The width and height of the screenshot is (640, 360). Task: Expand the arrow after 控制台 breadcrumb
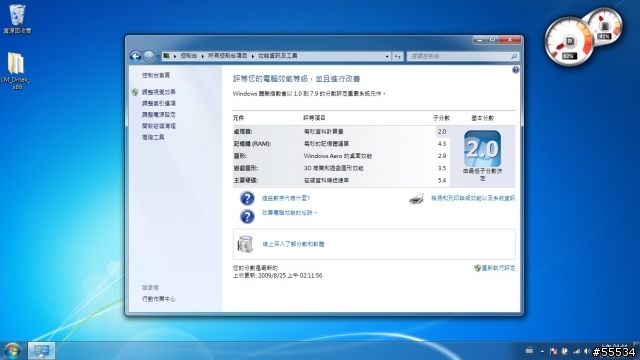pyautogui.click(x=202, y=56)
